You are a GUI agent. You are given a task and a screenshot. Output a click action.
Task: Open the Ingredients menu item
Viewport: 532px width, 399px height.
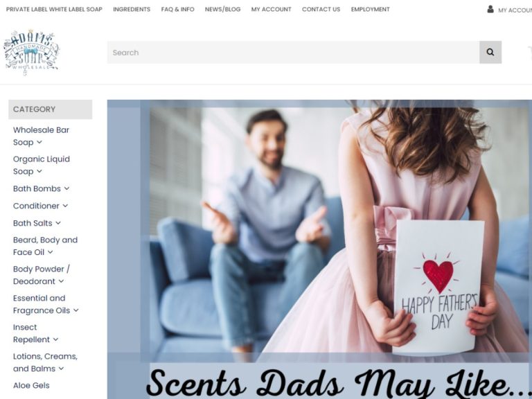pyautogui.click(x=132, y=10)
